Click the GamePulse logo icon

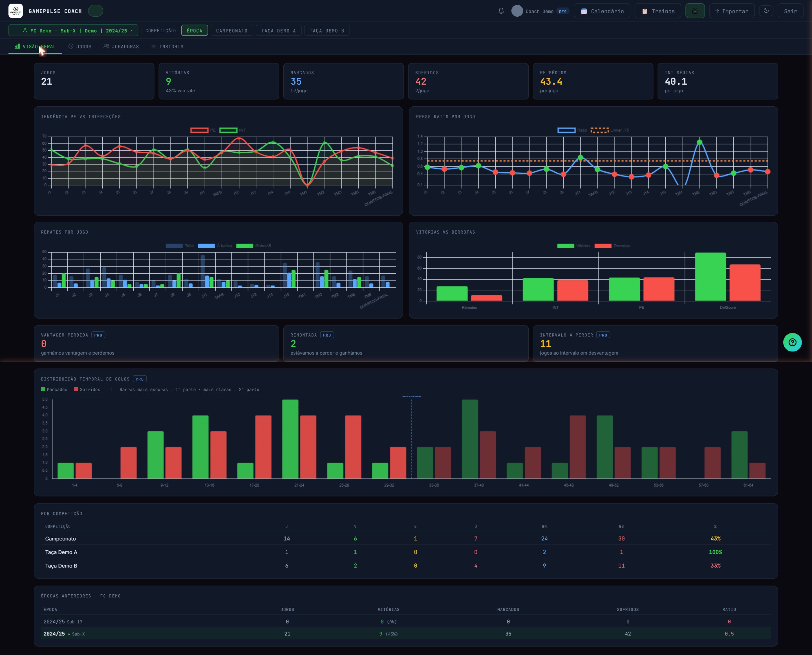[16, 11]
